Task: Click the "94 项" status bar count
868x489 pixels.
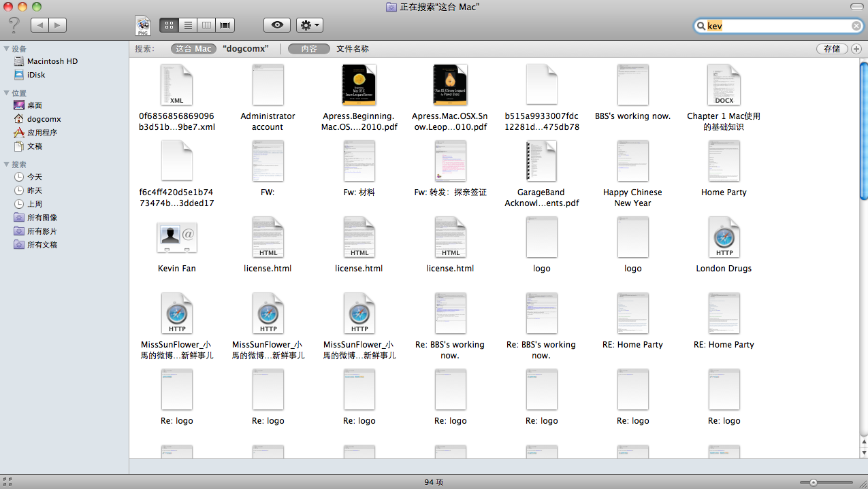Action: (x=434, y=482)
